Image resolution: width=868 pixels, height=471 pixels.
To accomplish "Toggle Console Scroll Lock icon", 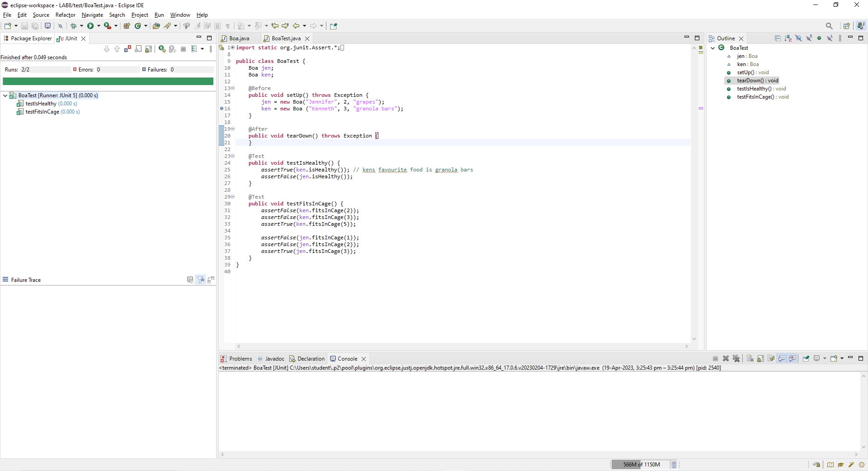I will pyautogui.click(x=761, y=358).
